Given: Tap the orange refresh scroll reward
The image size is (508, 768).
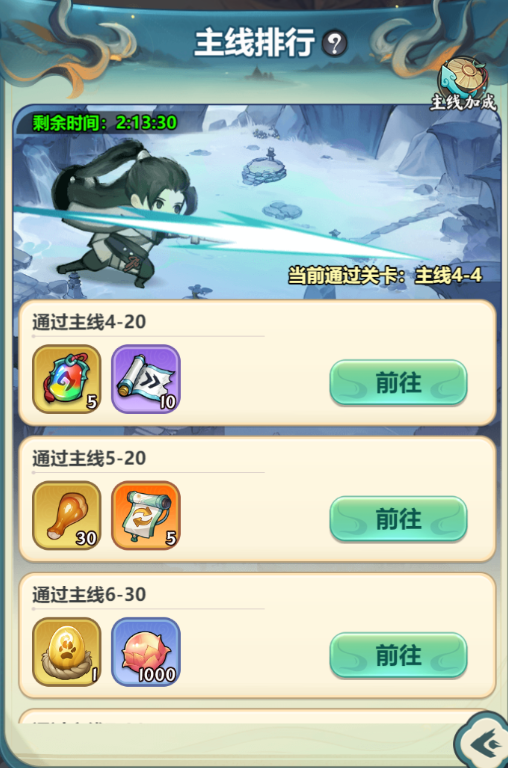Looking at the screenshot, I should 146,515.
